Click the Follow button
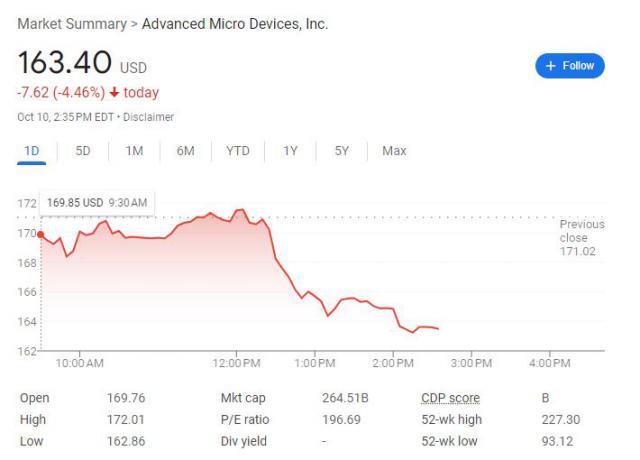Viewport: 640px width, 460px height. pyautogui.click(x=570, y=66)
